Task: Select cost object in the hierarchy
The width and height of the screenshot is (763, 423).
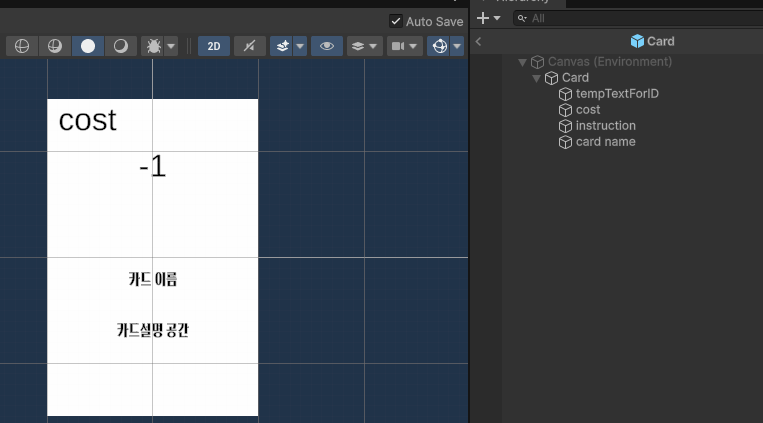Action: pyautogui.click(x=588, y=110)
